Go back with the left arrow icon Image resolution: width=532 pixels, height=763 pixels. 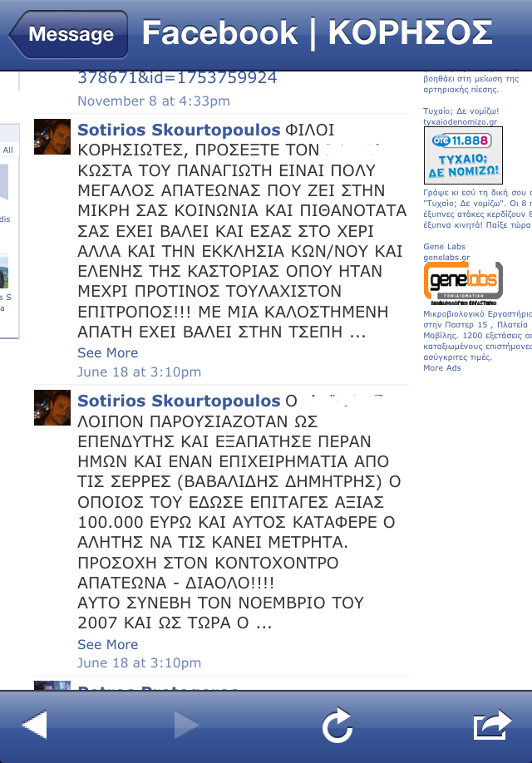pyautogui.click(x=34, y=725)
